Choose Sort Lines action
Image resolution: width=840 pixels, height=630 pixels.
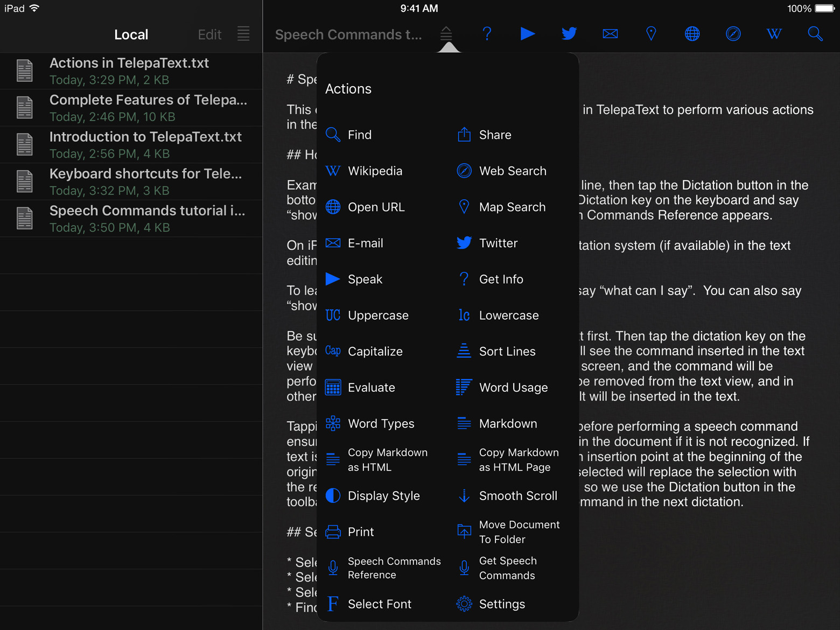(x=496, y=351)
